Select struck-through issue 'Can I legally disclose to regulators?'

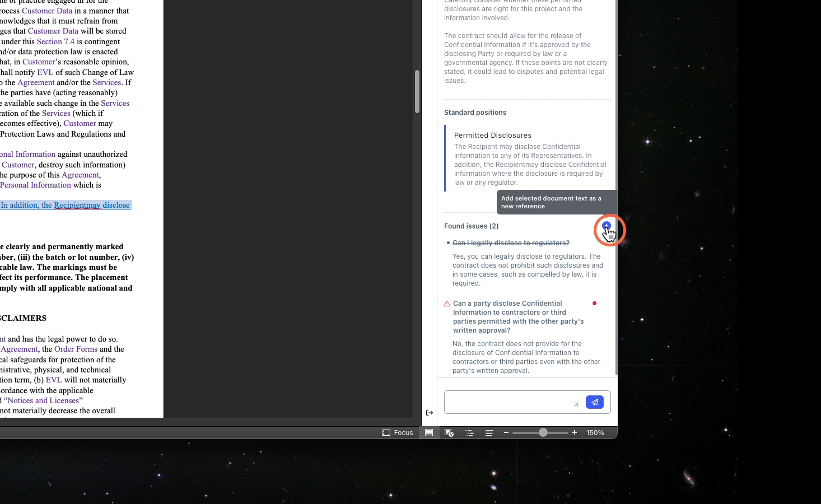point(511,242)
